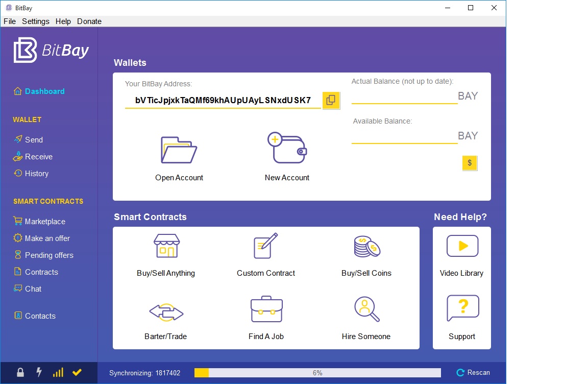Click the Buy/Sell Coins label
588x384 pixels.
click(366, 273)
